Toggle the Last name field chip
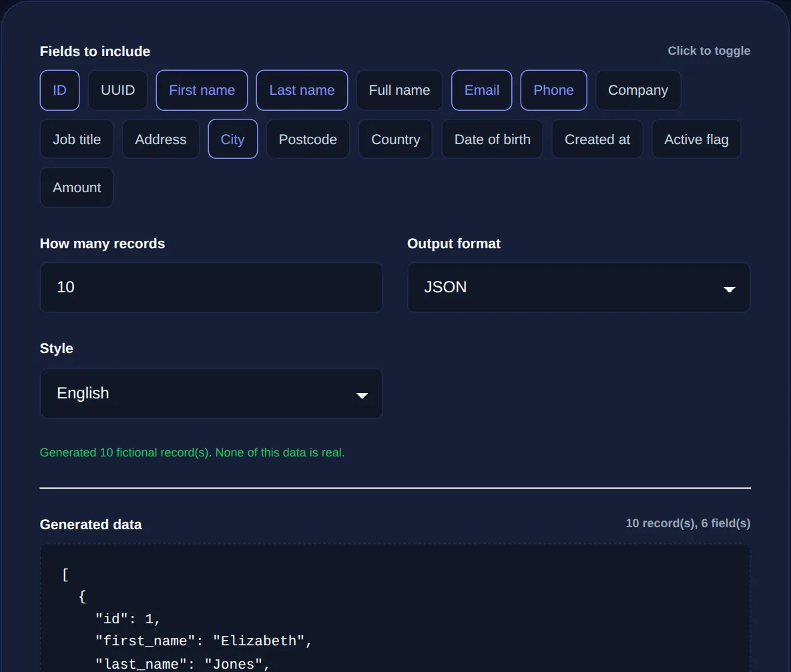This screenshot has height=672, width=791. coord(302,90)
